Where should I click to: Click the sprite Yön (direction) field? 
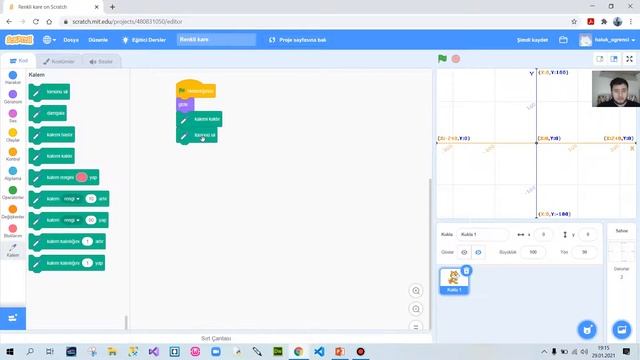584,252
